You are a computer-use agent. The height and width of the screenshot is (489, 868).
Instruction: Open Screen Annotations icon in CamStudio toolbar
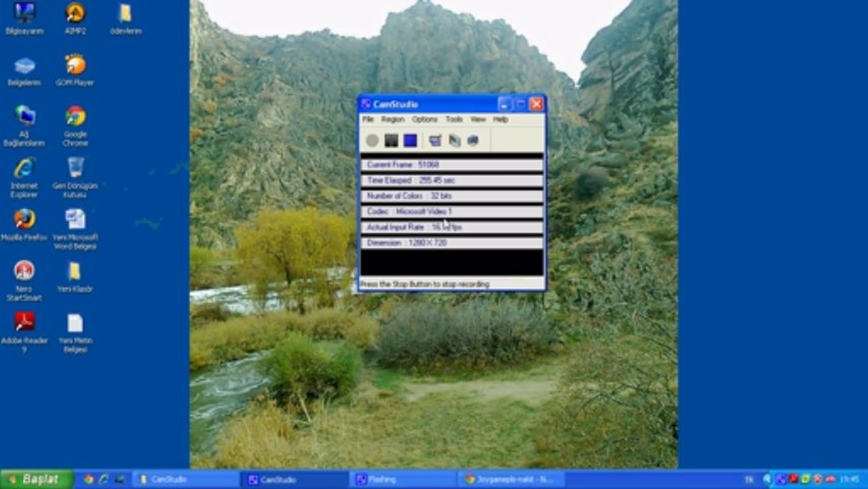click(473, 141)
